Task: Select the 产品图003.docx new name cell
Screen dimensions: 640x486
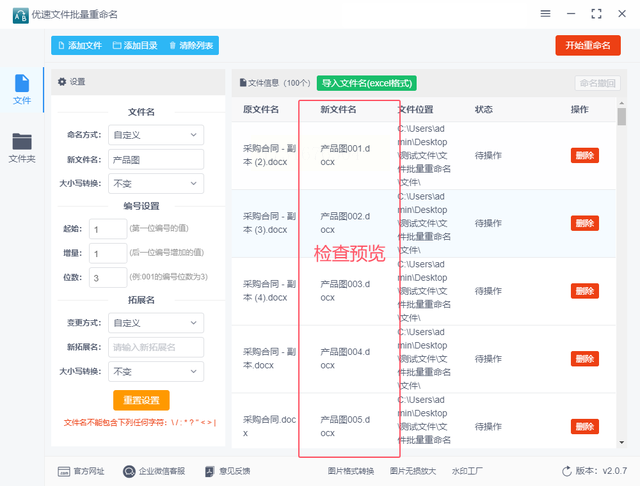Action: 345,291
